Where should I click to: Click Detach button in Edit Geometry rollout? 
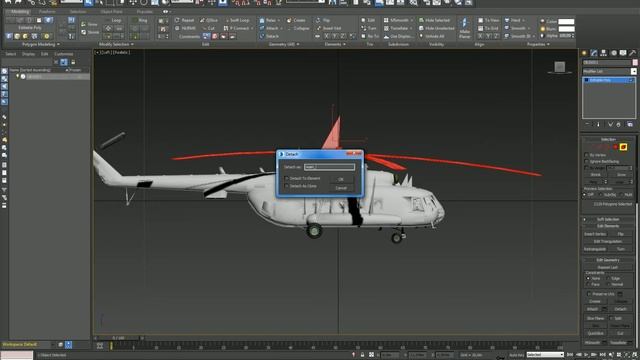point(620,309)
